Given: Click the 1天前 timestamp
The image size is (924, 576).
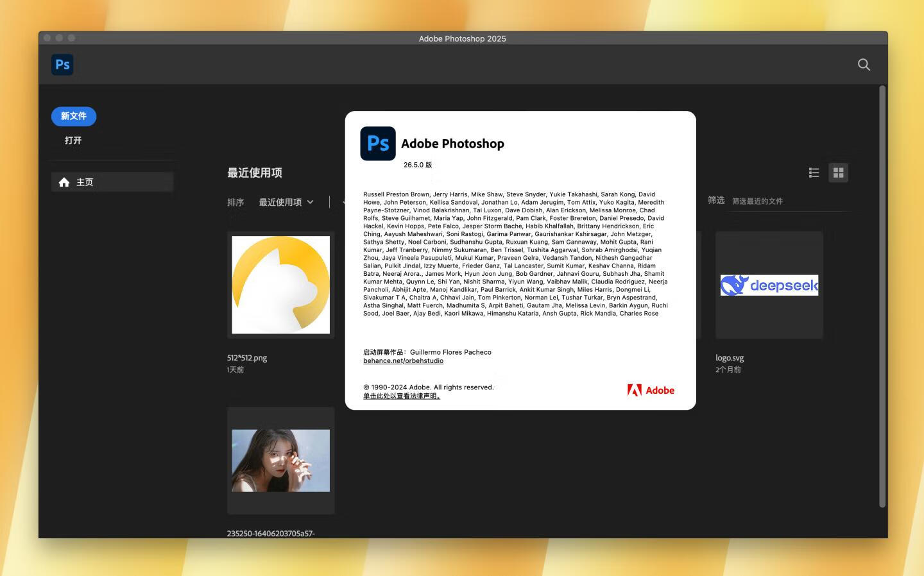Looking at the screenshot, I should 235,369.
